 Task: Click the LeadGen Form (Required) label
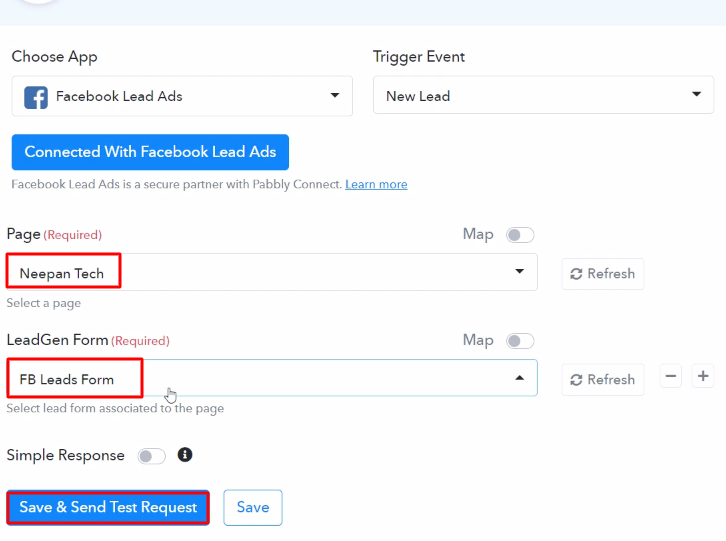(x=88, y=340)
